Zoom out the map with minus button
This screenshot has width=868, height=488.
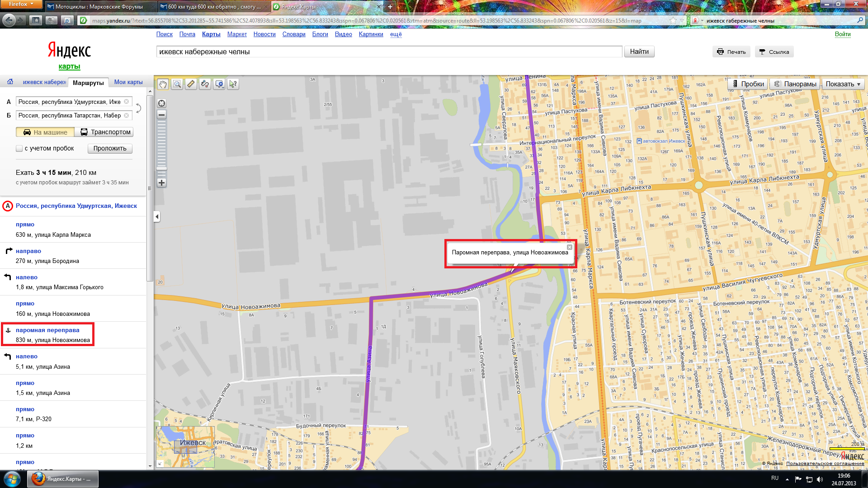click(x=161, y=115)
